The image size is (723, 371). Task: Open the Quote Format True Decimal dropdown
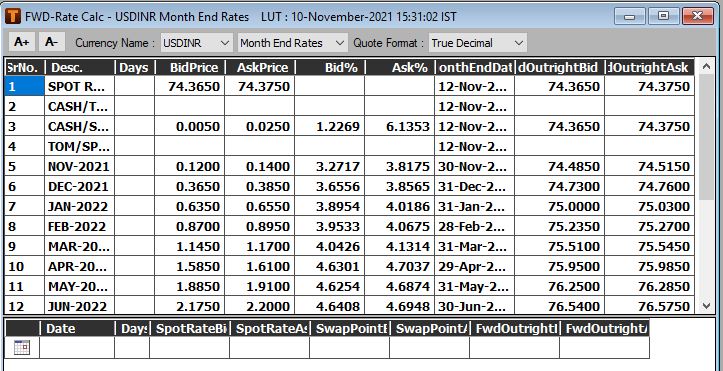(478, 43)
